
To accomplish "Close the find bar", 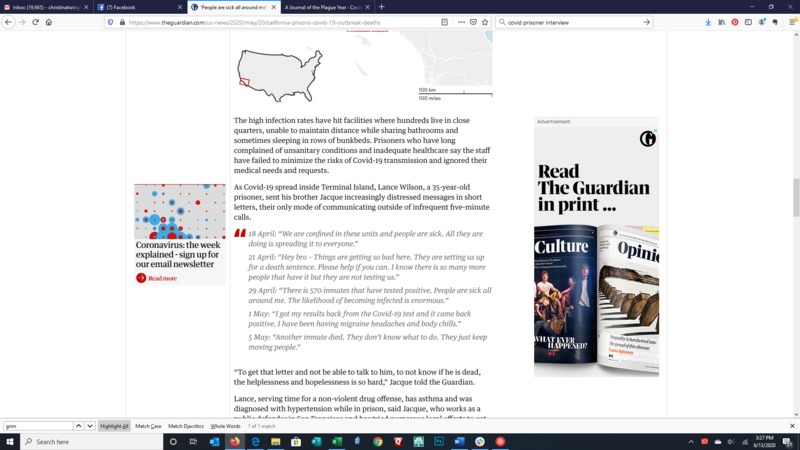I will (x=792, y=426).
